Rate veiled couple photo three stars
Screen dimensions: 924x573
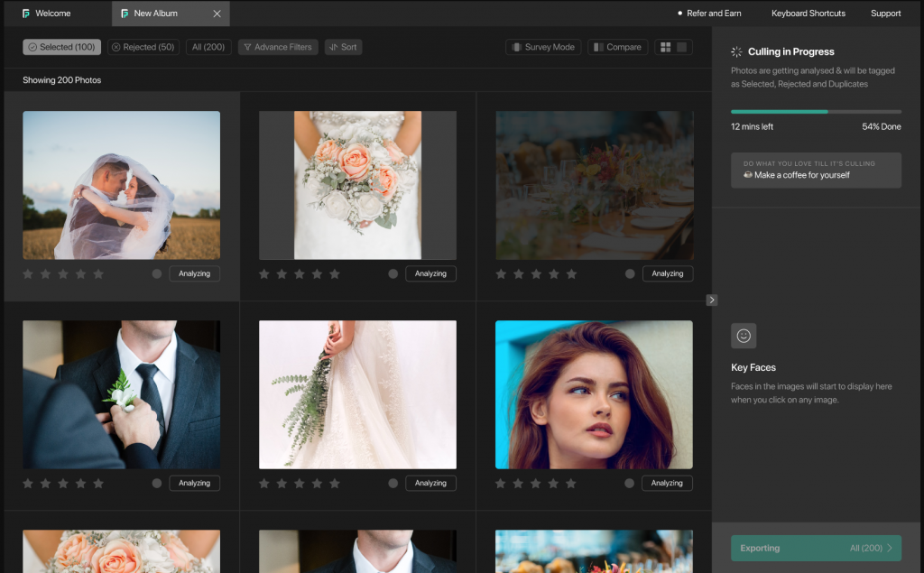click(63, 273)
